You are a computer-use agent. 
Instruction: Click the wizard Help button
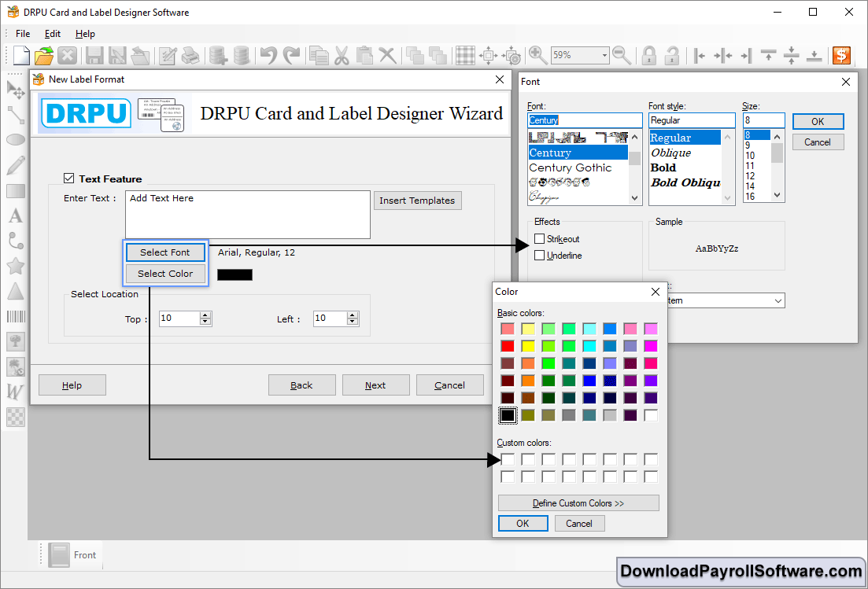(x=72, y=385)
